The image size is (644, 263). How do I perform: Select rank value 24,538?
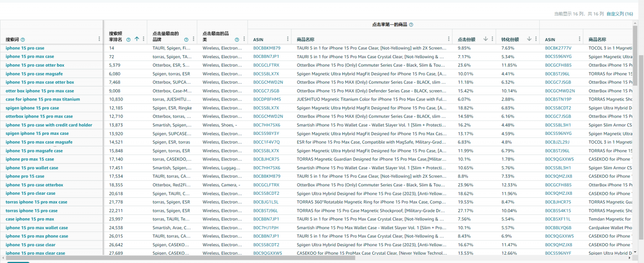(x=116, y=228)
